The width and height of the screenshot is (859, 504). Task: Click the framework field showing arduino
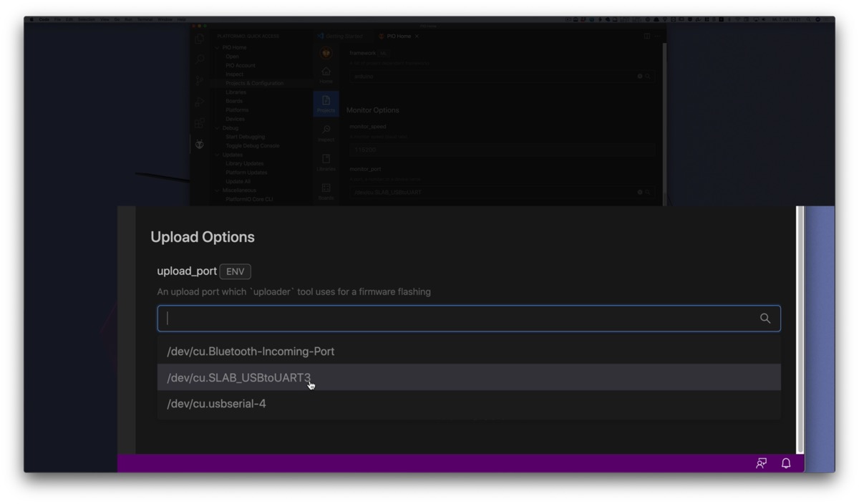[502, 76]
